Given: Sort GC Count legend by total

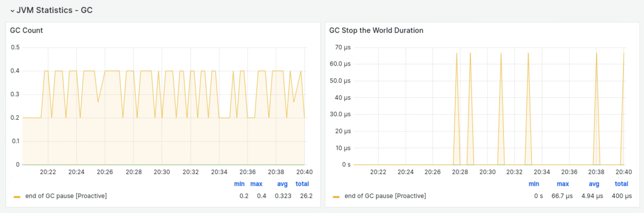Looking at the screenshot, I should [x=302, y=184].
